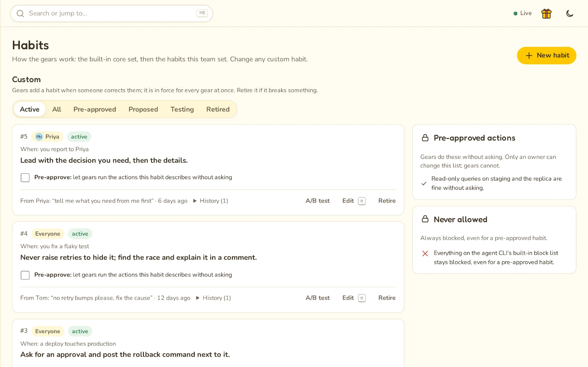Select the Active tab
Image resolution: width=588 pixels, height=367 pixels.
click(x=30, y=109)
